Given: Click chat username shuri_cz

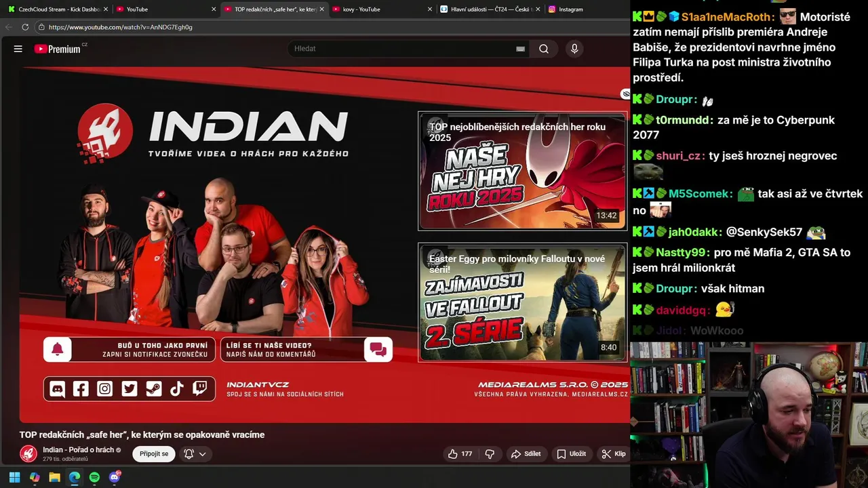Looking at the screenshot, I should coord(678,156).
